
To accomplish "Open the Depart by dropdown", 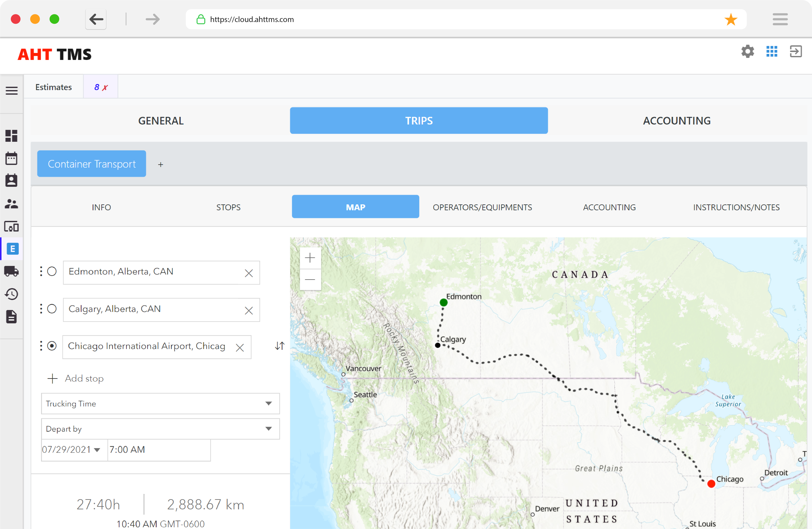I will tap(160, 429).
